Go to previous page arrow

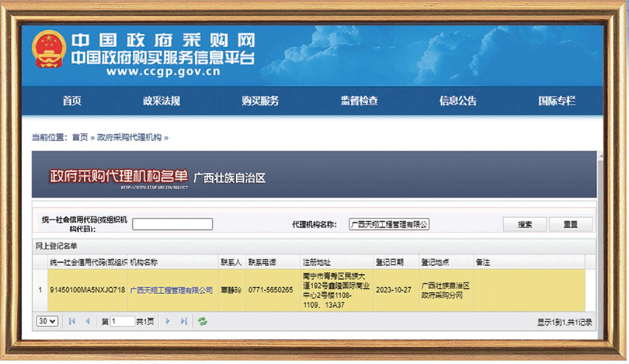pos(87,321)
